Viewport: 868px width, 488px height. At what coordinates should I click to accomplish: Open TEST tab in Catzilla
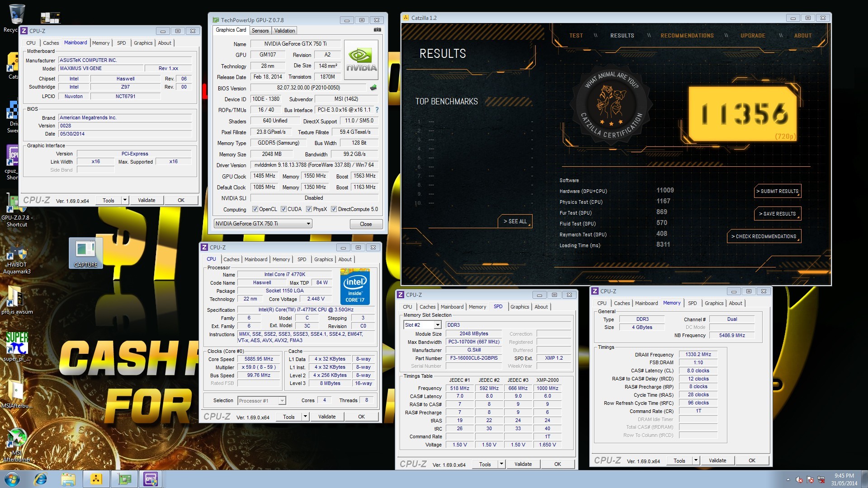(576, 36)
